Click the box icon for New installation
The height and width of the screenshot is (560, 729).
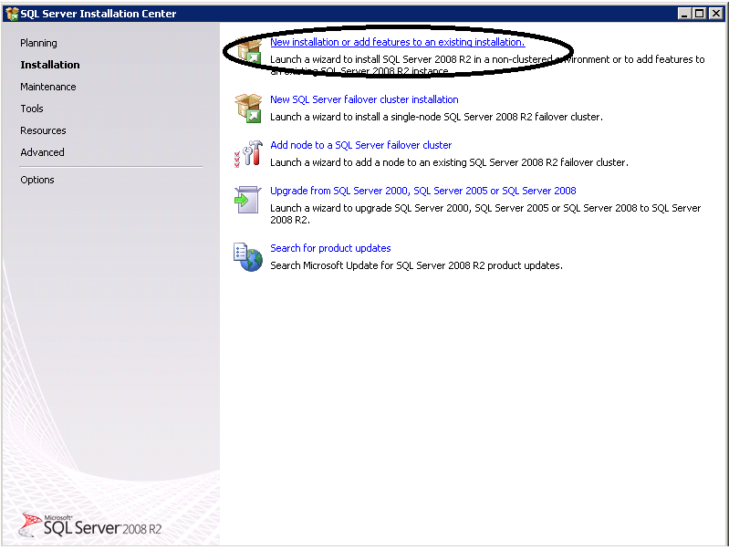[248, 51]
